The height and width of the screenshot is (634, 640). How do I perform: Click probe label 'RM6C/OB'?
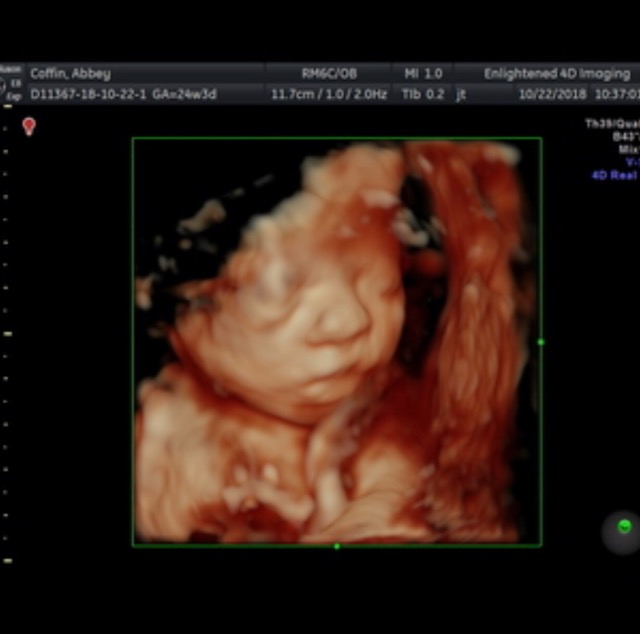(329, 74)
